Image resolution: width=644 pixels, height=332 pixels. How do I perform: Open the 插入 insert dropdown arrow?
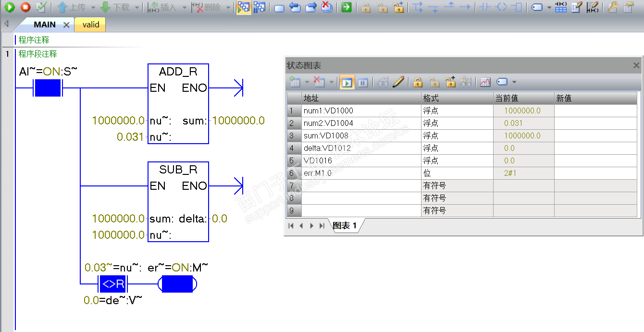pyautogui.click(x=184, y=8)
